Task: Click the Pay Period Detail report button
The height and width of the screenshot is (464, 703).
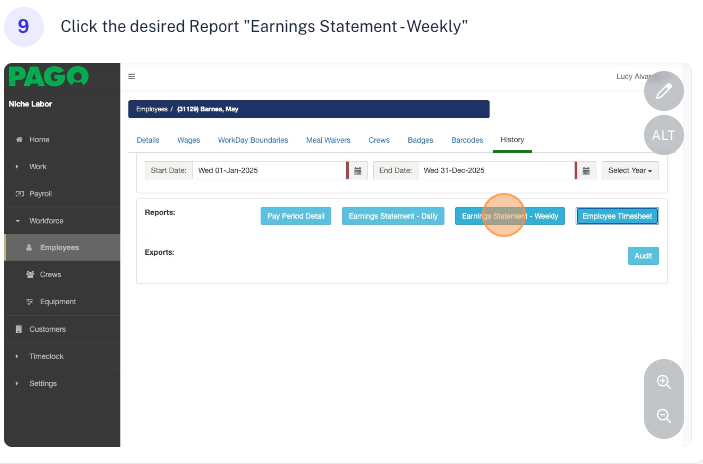Action: [295, 215]
